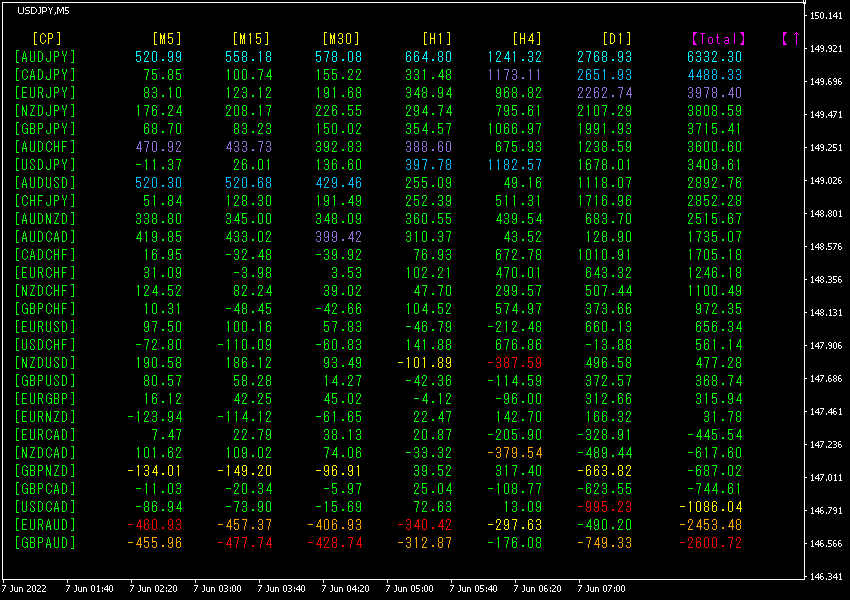The width and height of the screenshot is (850, 600).
Task: Select GBPNZD D1 value -663.82
Action: 604,470
